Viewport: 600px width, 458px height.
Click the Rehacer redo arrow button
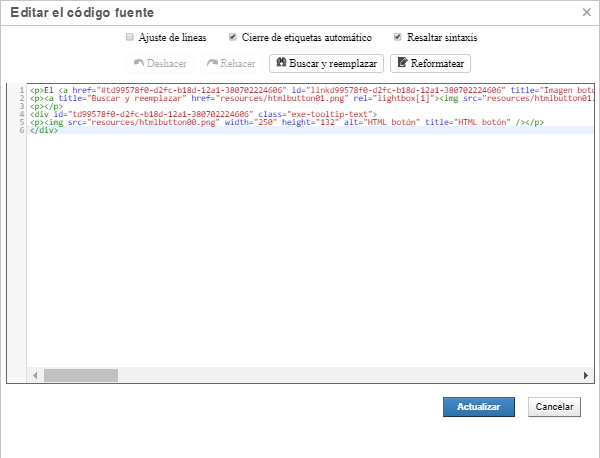click(x=231, y=64)
